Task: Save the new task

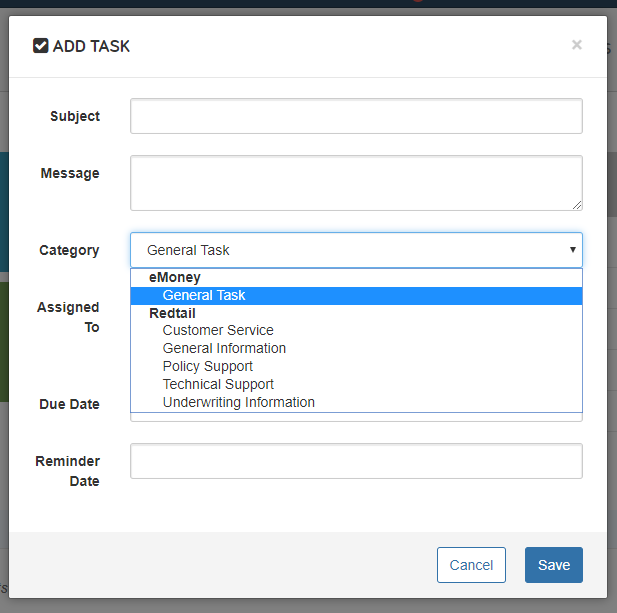Action: [554, 565]
